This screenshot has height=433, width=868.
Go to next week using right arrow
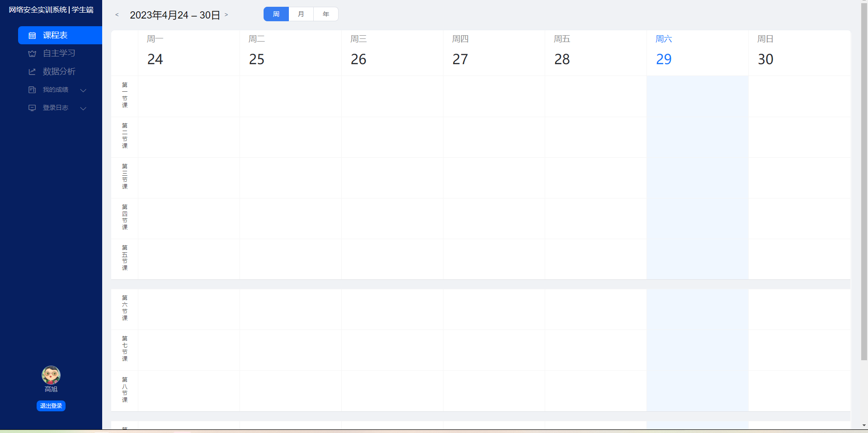click(x=226, y=15)
